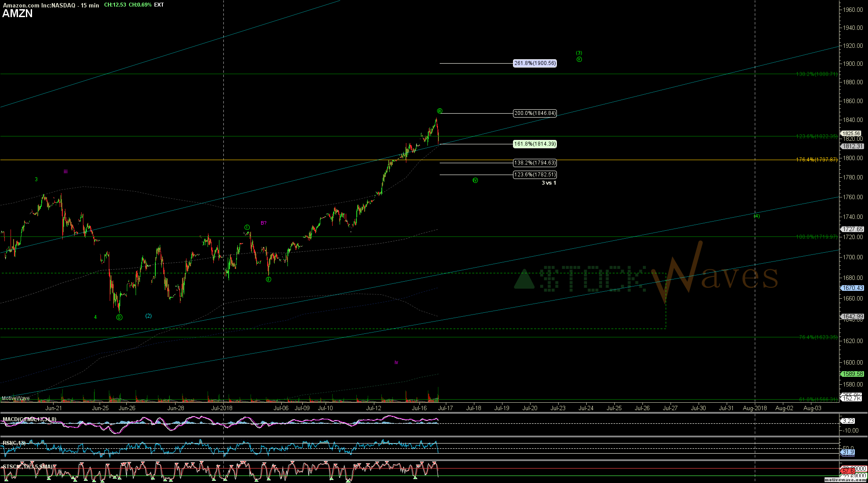This screenshot has width=868, height=483.
Task: Select the 176.4%(1797.87) orange retracement label
Action: 817,160
